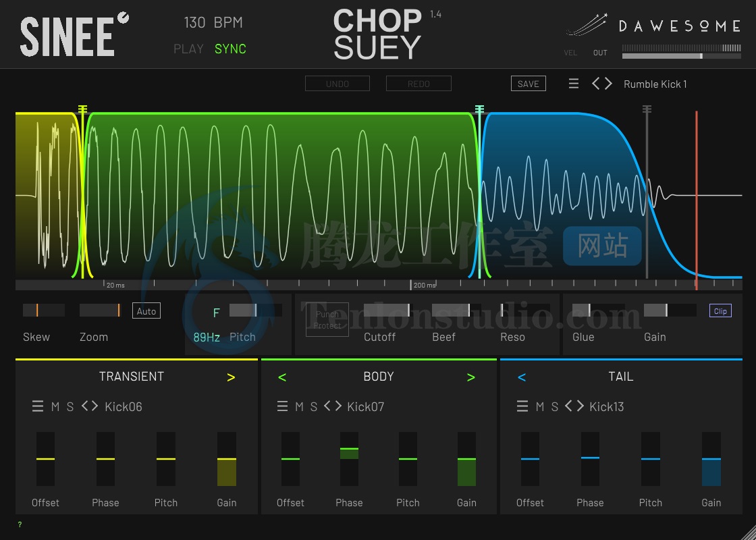Click the right arrow in the Transient header
This screenshot has width=756, height=540.
tap(231, 377)
